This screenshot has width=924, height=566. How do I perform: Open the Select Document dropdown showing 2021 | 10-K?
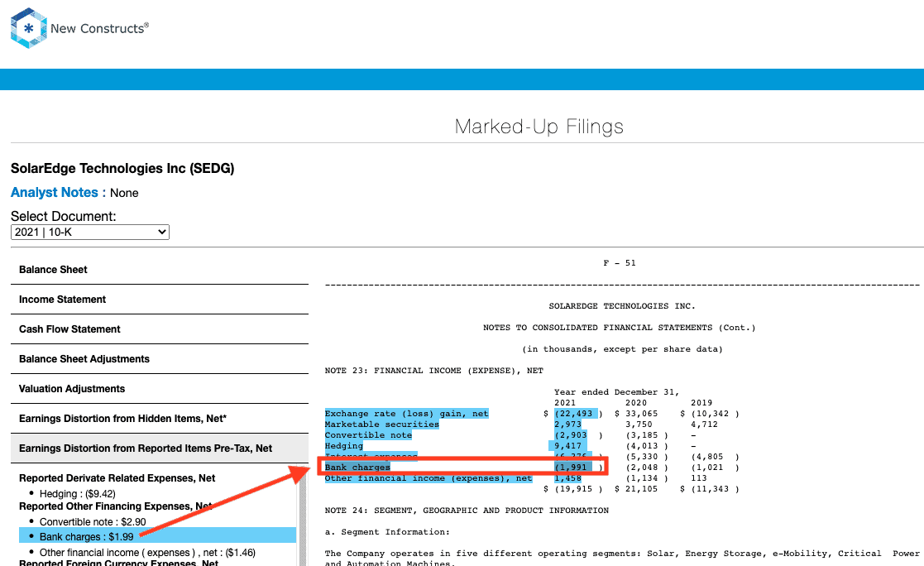pyautogui.click(x=90, y=233)
